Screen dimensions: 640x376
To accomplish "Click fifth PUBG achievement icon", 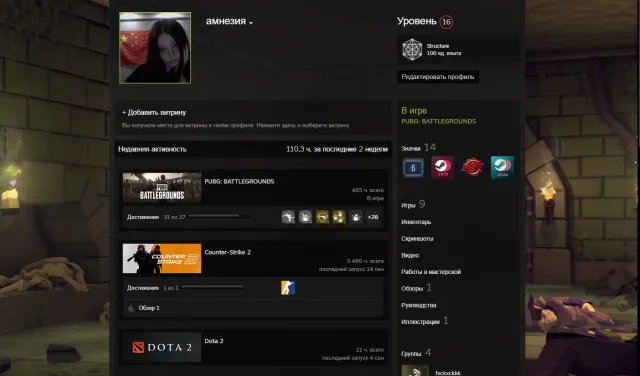I will [356, 217].
